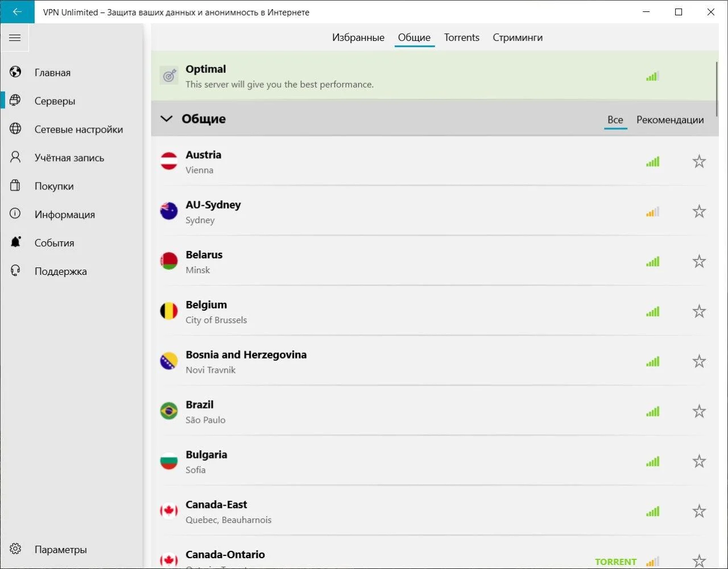
Task: Toggle favorite star for Austria
Action: pyautogui.click(x=699, y=162)
